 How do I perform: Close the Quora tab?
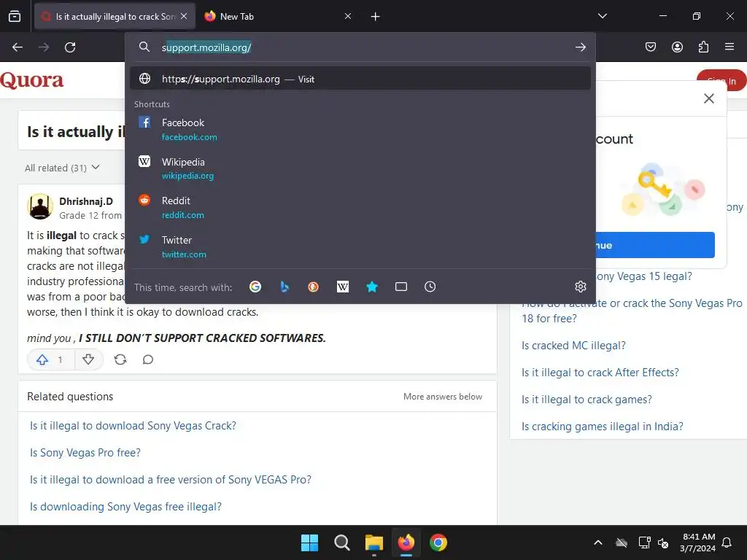tap(184, 16)
